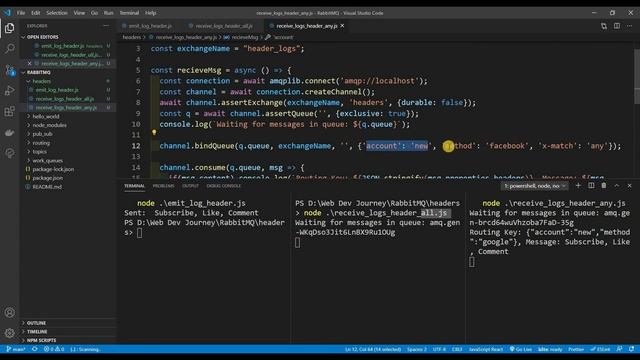
Task: Open the Extensions view
Action: pos(9,111)
